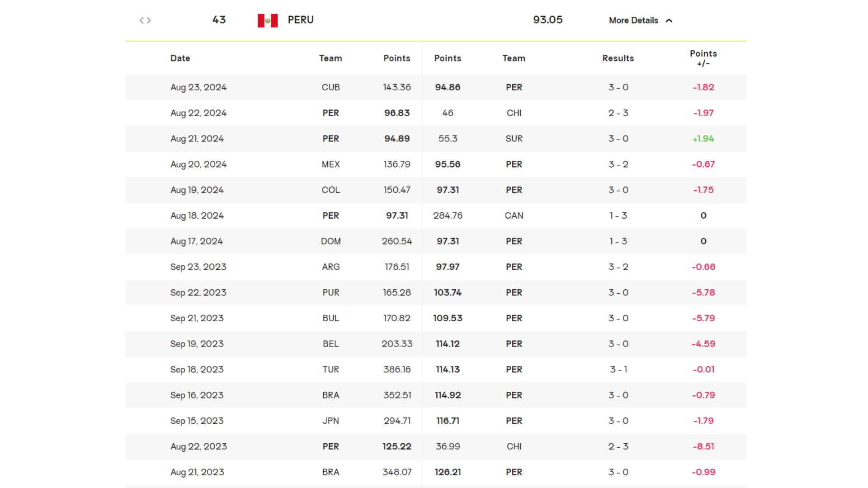Click the -0.01 points change
Viewport: 868px width, 488px height.
703,370
